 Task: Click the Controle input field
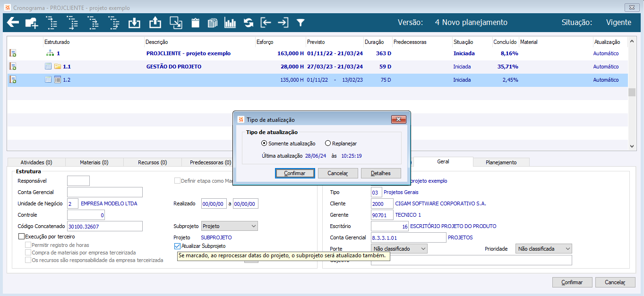coord(86,215)
